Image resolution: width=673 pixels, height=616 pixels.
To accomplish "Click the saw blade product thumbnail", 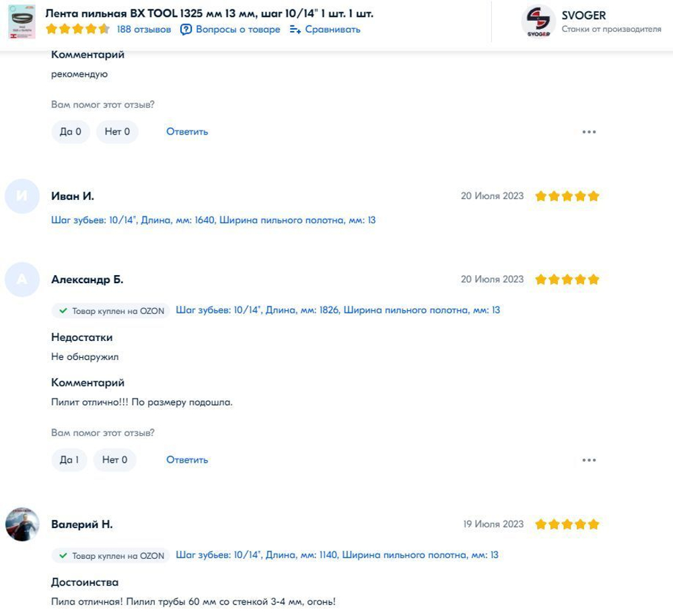I will [22, 22].
